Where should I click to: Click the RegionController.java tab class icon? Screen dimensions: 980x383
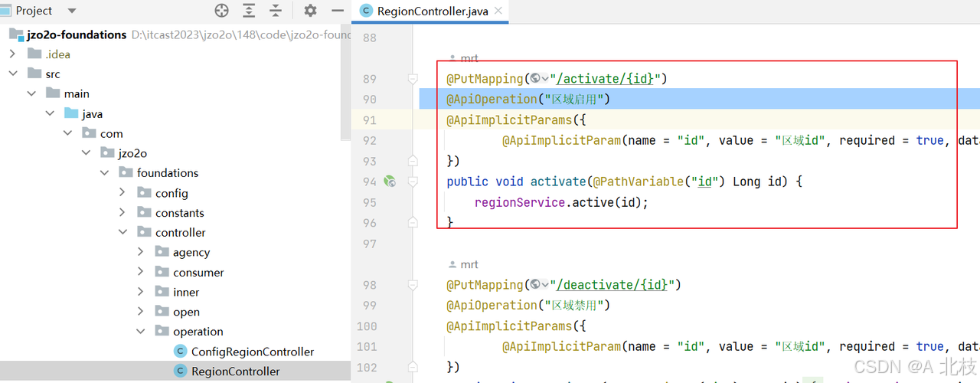(367, 11)
